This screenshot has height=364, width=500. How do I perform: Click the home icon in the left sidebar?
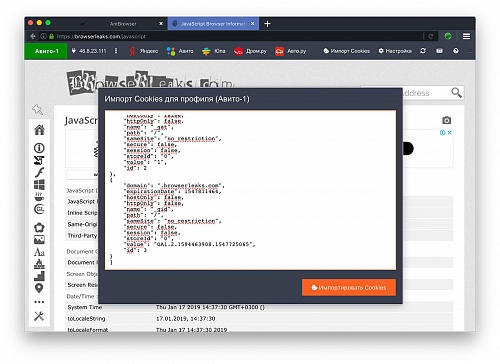[x=39, y=130]
